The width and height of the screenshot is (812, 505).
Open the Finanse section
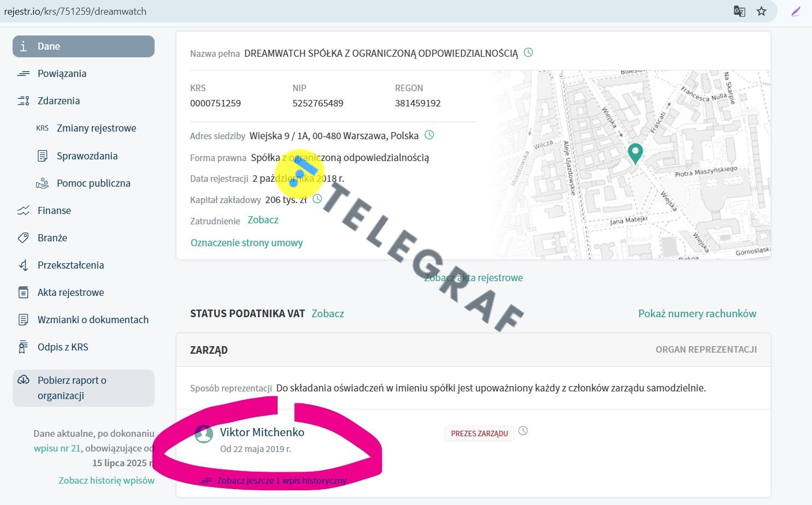54,211
